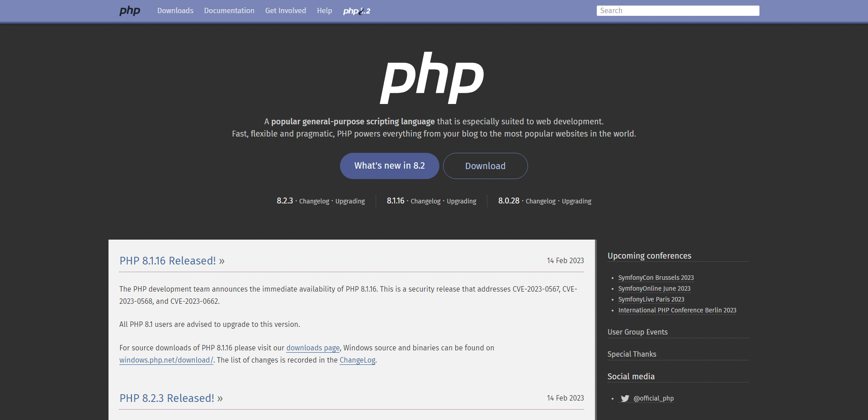This screenshot has height=420, width=868.
Task: Open SymfonyCon Brussels 2023 conference link
Action: pyautogui.click(x=656, y=278)
